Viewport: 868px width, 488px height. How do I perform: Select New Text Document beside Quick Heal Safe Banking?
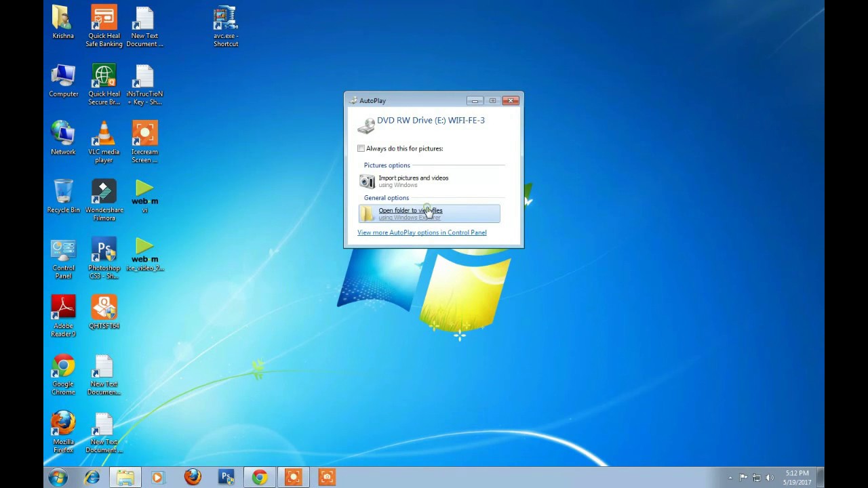click(144, 27)
